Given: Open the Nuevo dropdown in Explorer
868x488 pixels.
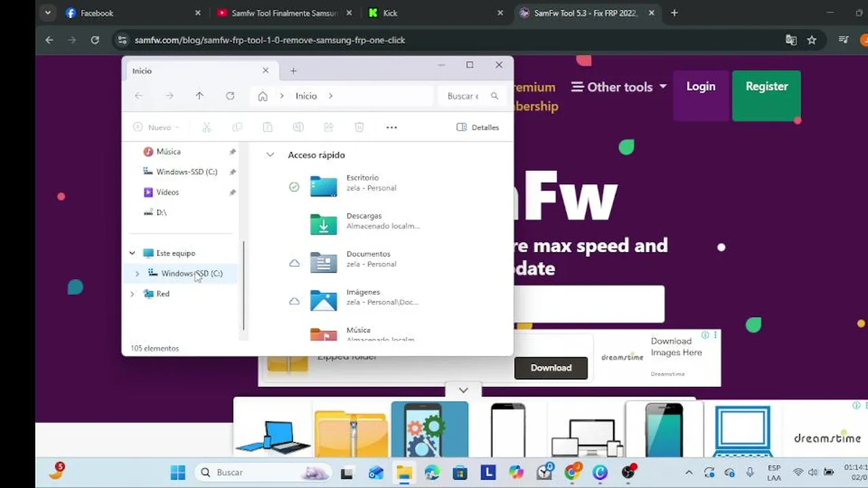Looking at the screenshot, I should click(x=156, y=127).
